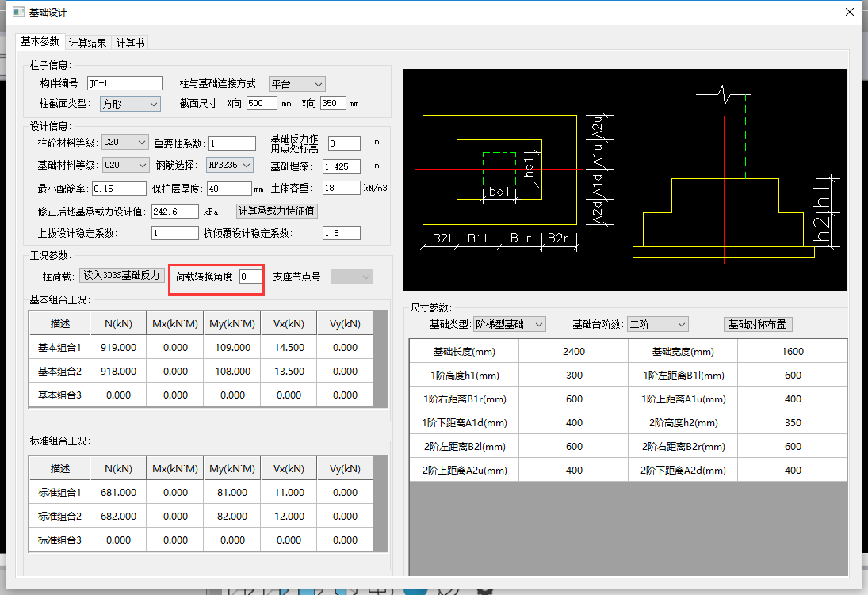Click the 基础对称布置 button
The width and height of the screenshot is (868, 595).
[x=758, y=324]
